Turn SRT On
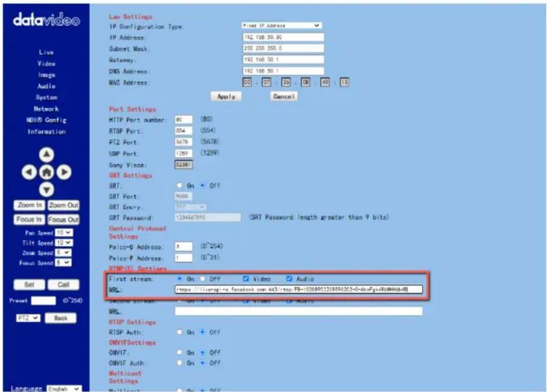The height and width of the screenshot is (392, 548). pyautogui.click(x=179, y=185)
